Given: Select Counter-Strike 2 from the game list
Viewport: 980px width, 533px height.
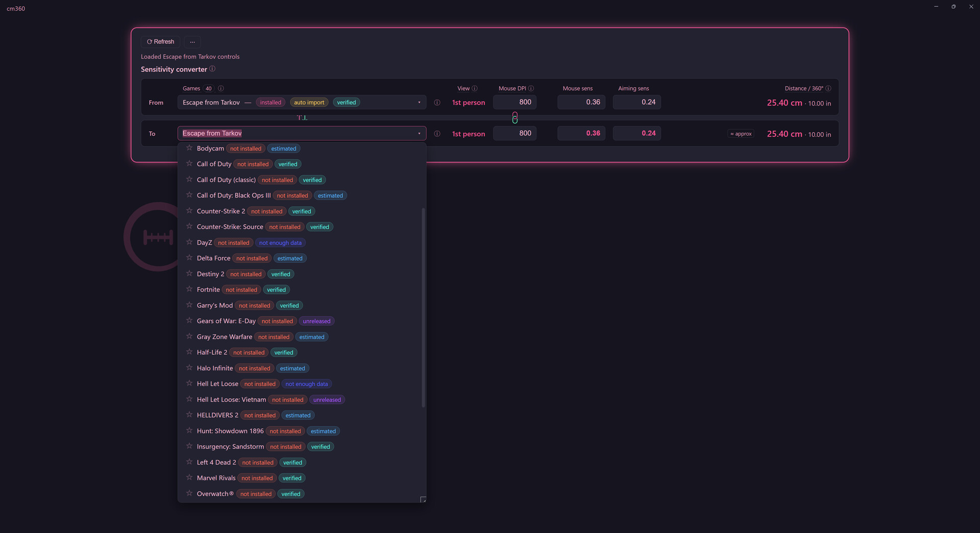Looking at the screenshot, I should tap(300, 211).
